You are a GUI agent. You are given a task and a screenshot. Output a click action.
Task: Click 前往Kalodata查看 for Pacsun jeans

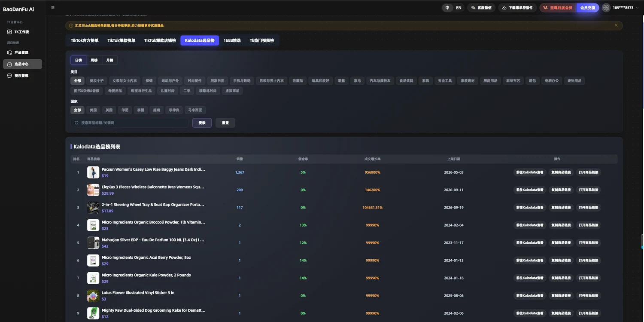530,172
